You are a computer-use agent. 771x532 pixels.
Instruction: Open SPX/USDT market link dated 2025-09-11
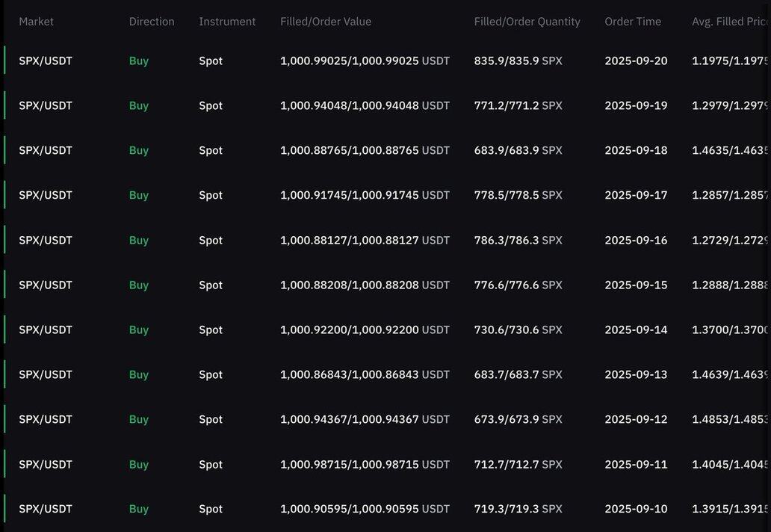click(46, 465)
